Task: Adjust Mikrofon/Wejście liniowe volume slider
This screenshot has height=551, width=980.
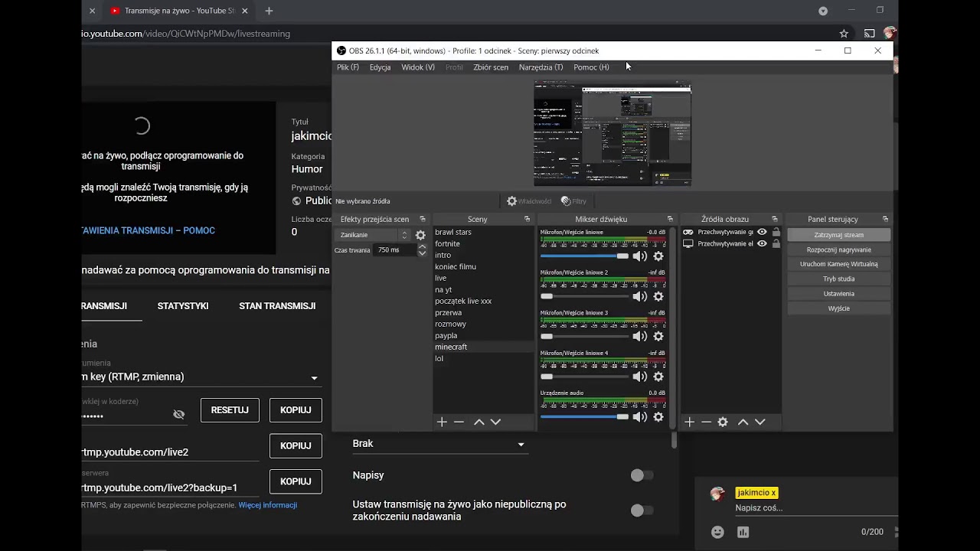Action: [584, 256]
